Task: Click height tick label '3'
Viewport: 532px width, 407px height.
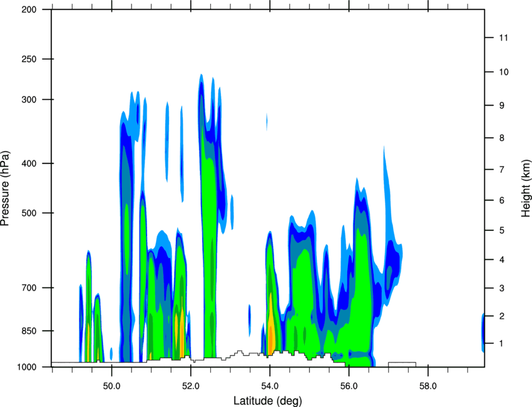Action: (502, 288)
